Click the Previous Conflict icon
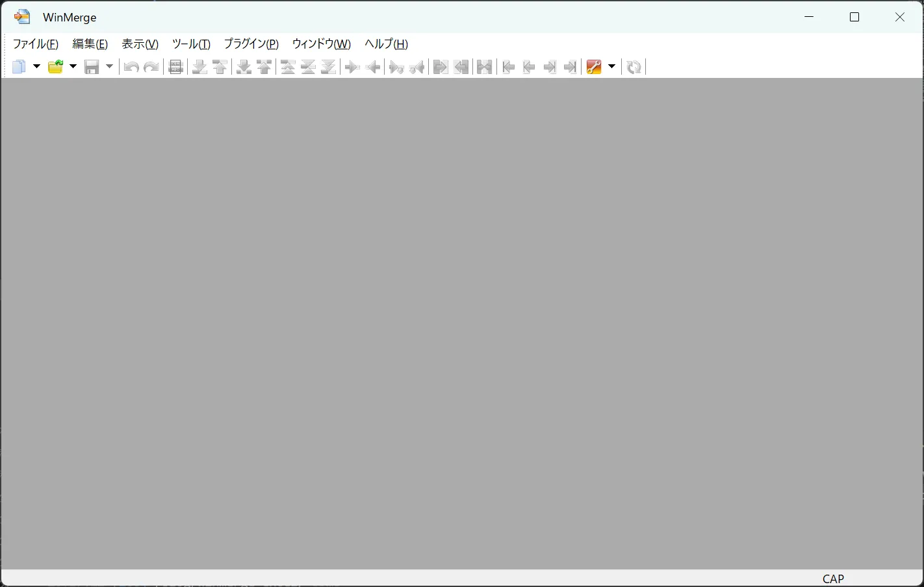Image resolution: width=924 pixels, height=587 pixels. click(x=264, y=67)
